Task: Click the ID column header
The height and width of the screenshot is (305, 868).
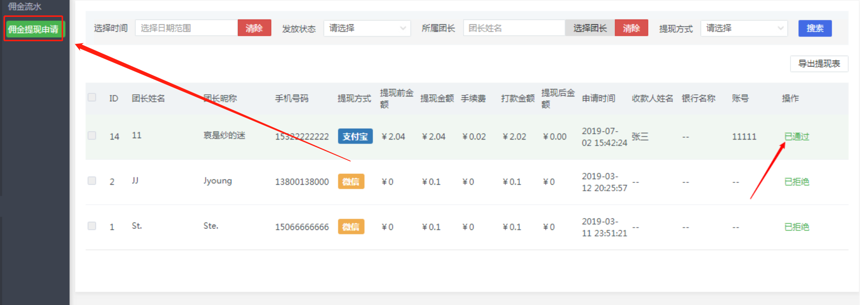Action: click(x=114, y=98)
